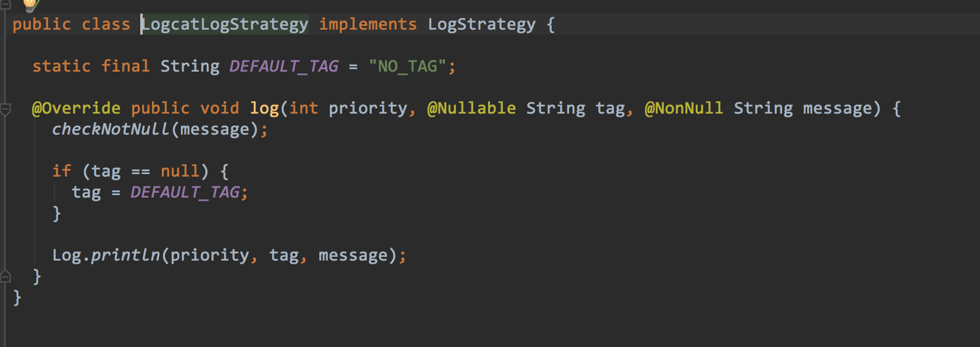Click the LogStrategy interface name

[x=481, y=25]
